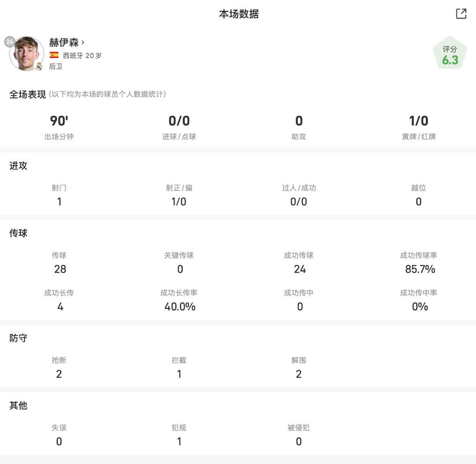Select the 防守 section header

click(18, 338)
